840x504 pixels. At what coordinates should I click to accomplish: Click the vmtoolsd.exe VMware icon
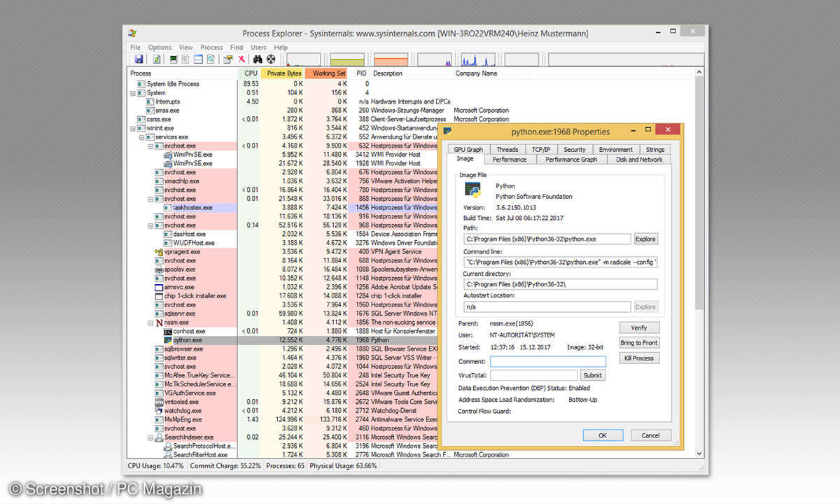click(159, 402)
